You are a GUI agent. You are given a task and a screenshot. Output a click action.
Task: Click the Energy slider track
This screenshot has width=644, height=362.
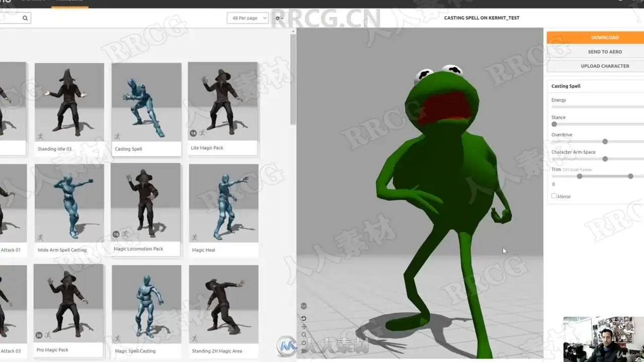598,107
